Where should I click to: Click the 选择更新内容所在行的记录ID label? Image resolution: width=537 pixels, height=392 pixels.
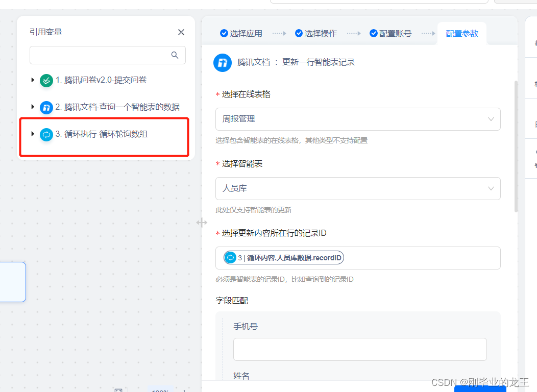pyautogui.click(x=274, y=233)
